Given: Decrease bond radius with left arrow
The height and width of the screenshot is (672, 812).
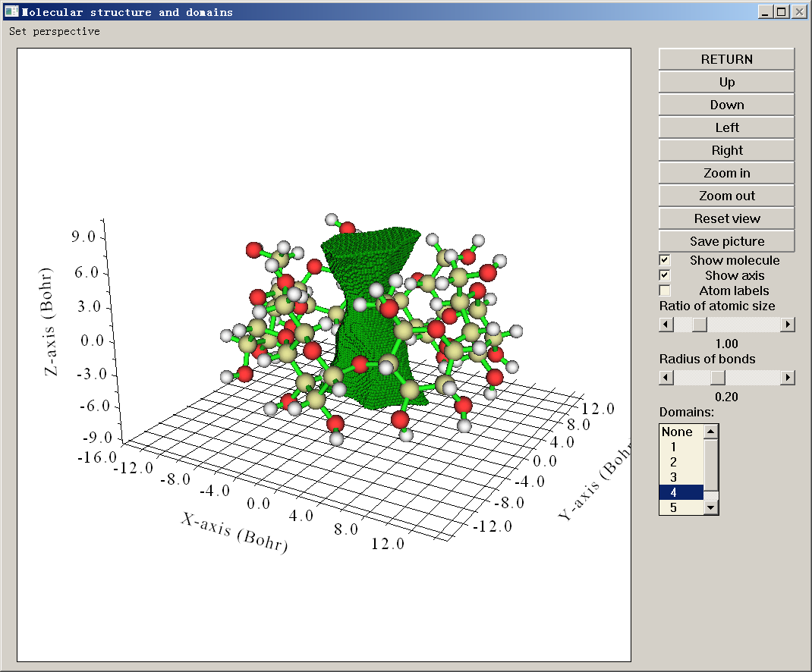Looking at the screenshot, I should pyautogui.click(x=666, y=378).
